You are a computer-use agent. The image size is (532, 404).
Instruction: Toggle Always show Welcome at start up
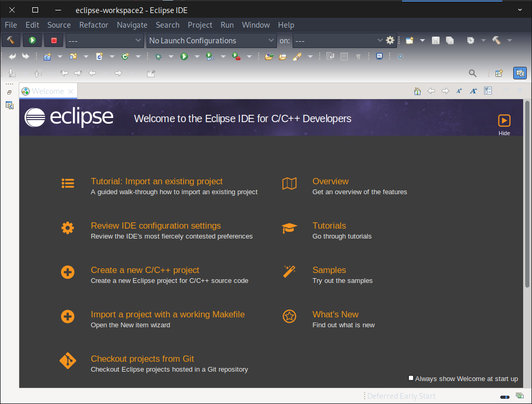[411, 378]
